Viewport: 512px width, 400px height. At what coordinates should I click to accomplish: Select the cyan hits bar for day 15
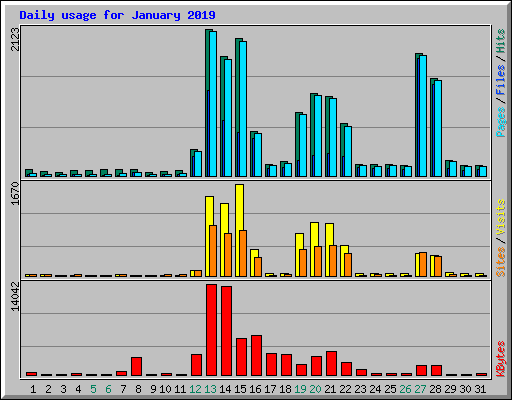tap(243, 109)
